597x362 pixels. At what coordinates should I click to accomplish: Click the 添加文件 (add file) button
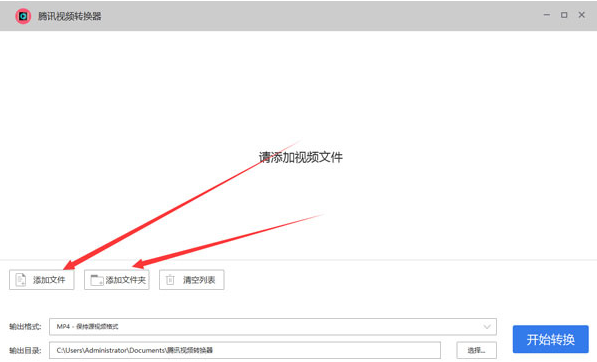[x=42, y=280]
